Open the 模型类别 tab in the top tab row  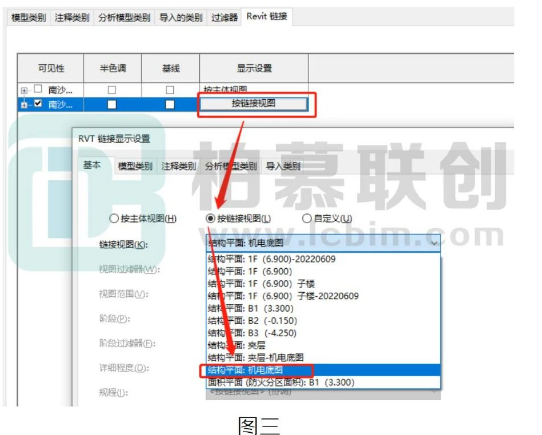29,17
